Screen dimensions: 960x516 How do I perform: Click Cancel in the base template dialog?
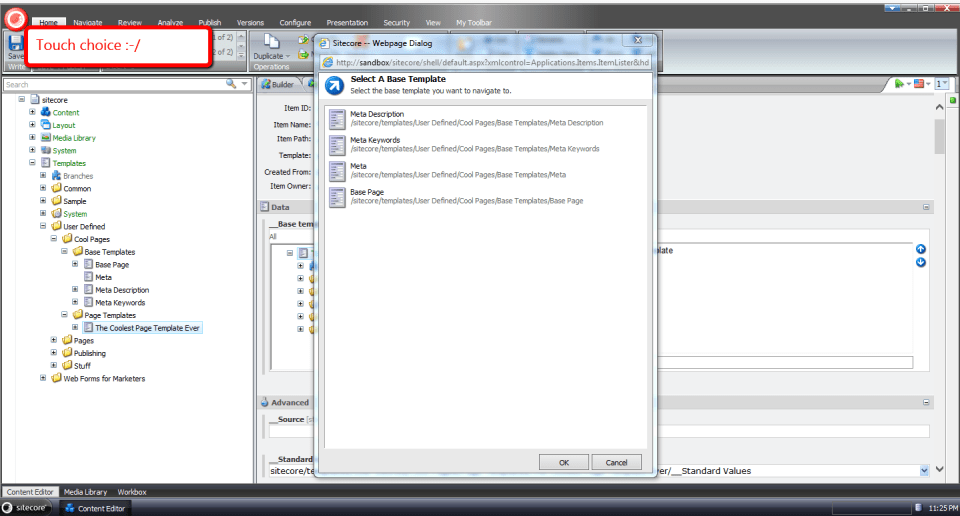click(x=617, y=463)
